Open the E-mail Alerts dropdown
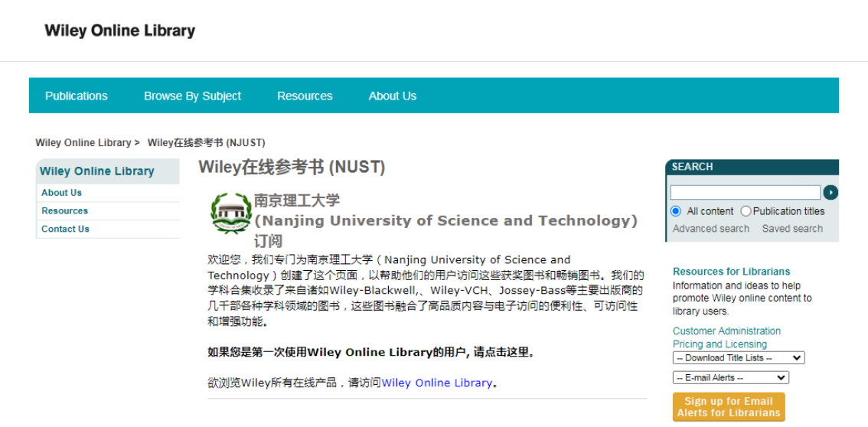The width and height of the screenshot is (868, 427). click(731, 378)
